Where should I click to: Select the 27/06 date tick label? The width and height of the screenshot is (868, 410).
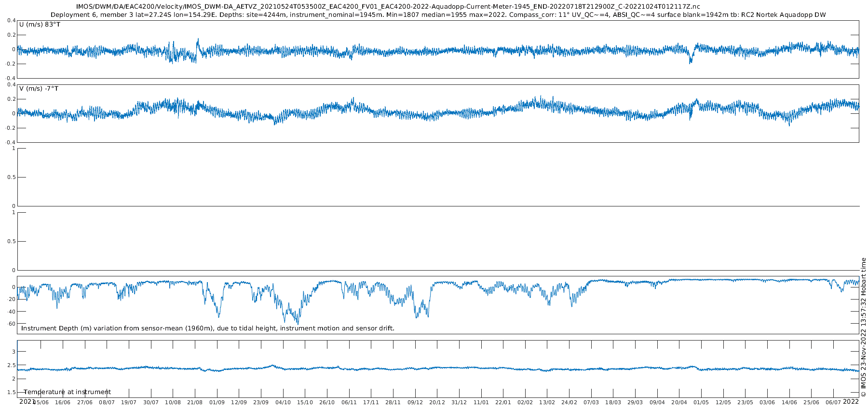tap(85, 402)
